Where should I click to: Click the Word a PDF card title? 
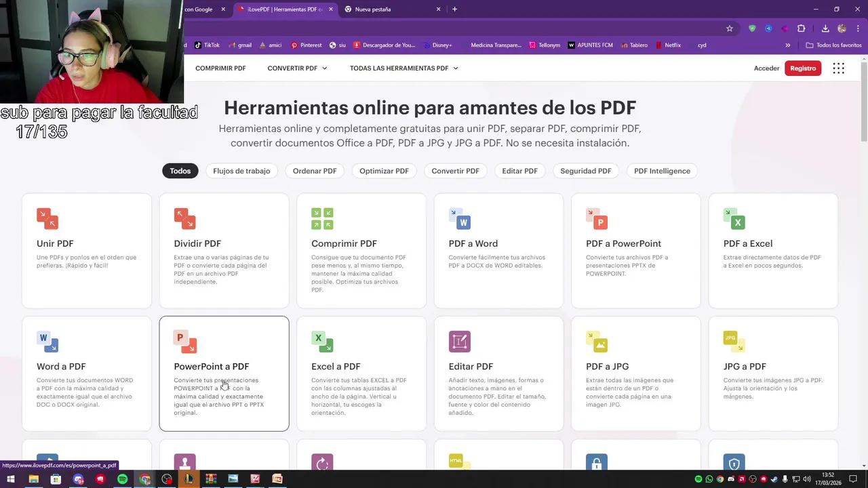(61, 367)
